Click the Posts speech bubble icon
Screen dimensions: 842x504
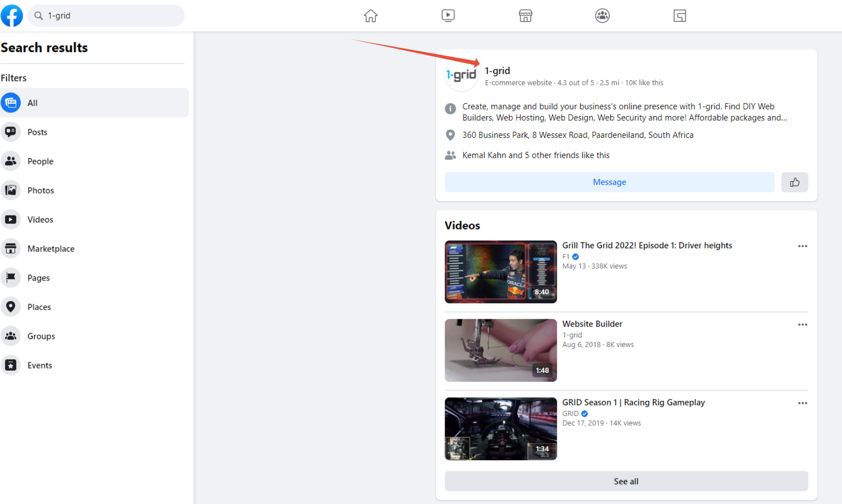pos(10,132)
